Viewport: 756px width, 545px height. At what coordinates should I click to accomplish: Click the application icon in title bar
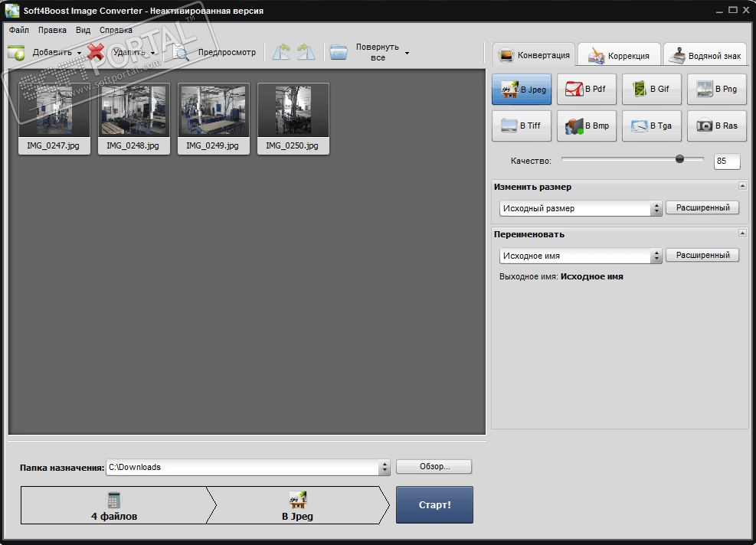pos(11,10)
